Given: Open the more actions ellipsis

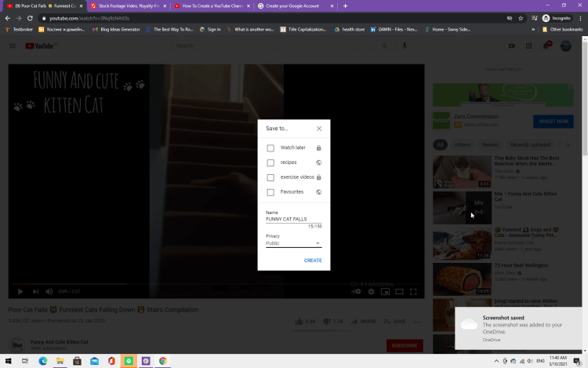Looking at the screenshot, I should pos(417,322).
